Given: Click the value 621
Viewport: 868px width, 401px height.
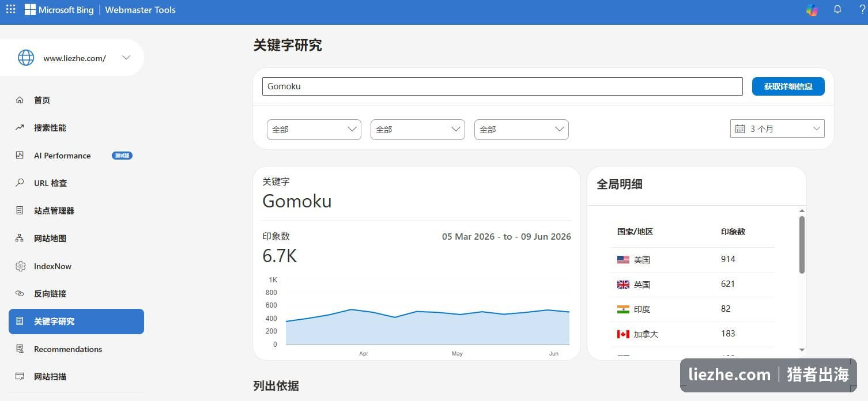Looking at the screenshot, I should (728, 284).
